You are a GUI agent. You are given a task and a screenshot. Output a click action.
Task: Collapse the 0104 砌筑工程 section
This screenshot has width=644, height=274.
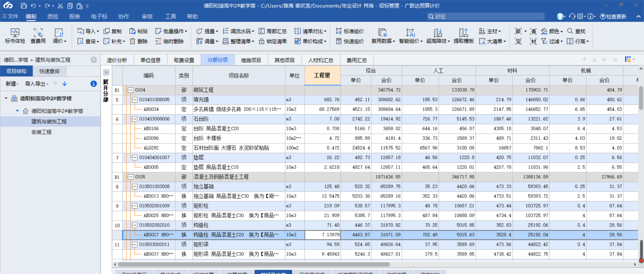coord(130,90)
